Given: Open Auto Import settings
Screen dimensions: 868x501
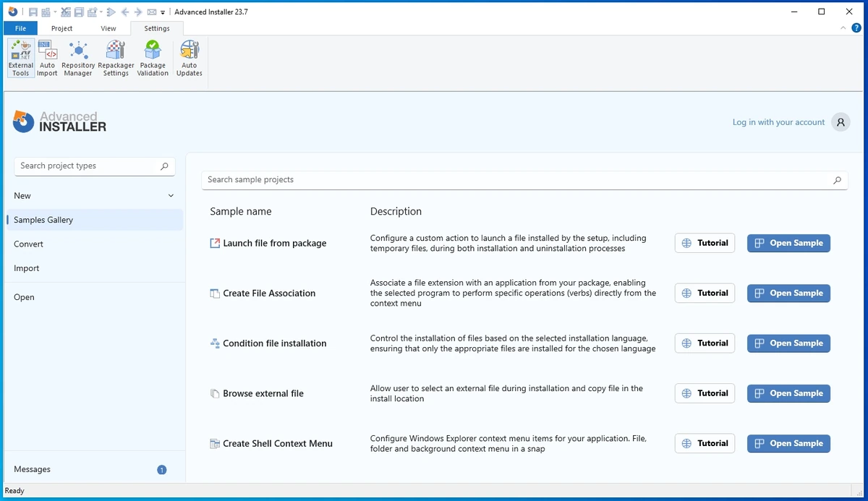Looking at the screenshot, I should [47, 59].
